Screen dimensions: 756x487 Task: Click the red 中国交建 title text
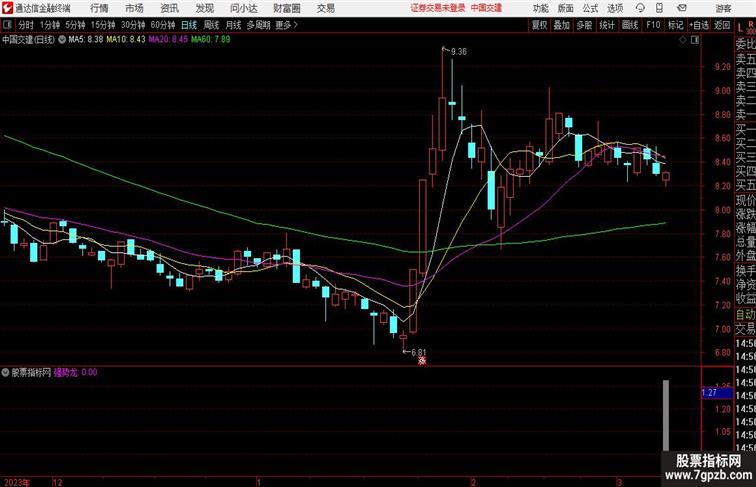[x=486, y=8]
